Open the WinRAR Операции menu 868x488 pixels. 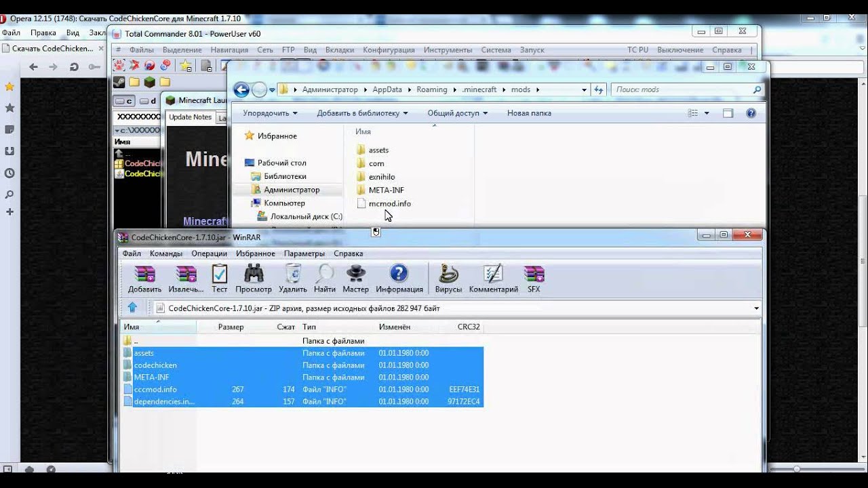point(209,253)
